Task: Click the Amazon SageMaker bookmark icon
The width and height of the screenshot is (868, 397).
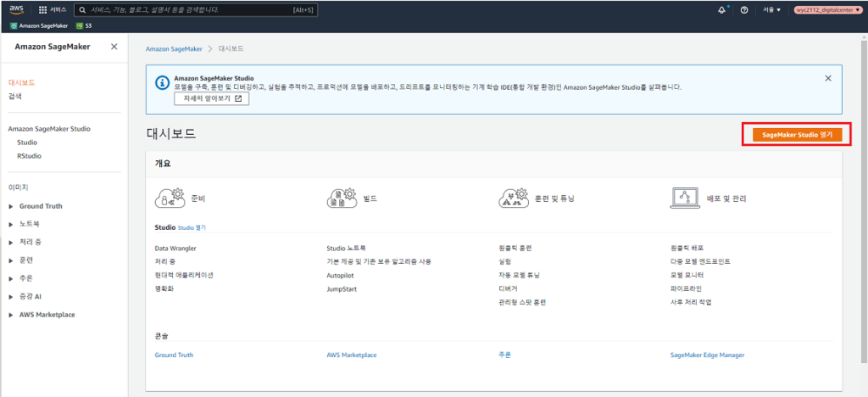Action: coord(14,25)
